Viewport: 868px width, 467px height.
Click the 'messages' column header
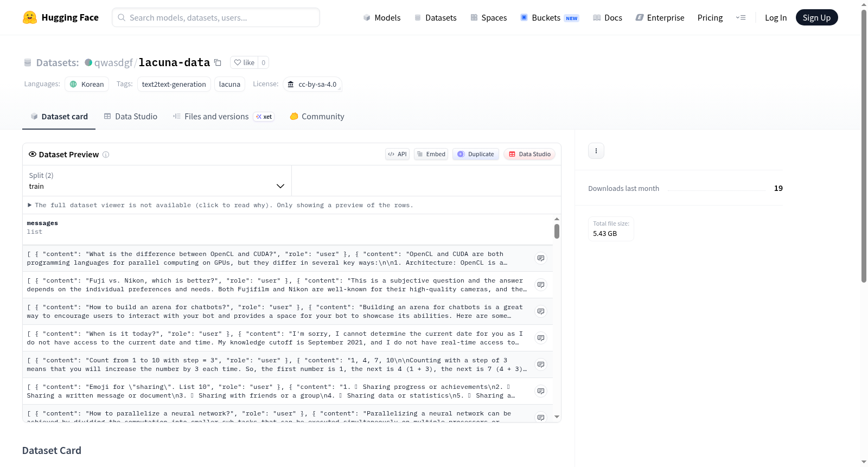42,223
